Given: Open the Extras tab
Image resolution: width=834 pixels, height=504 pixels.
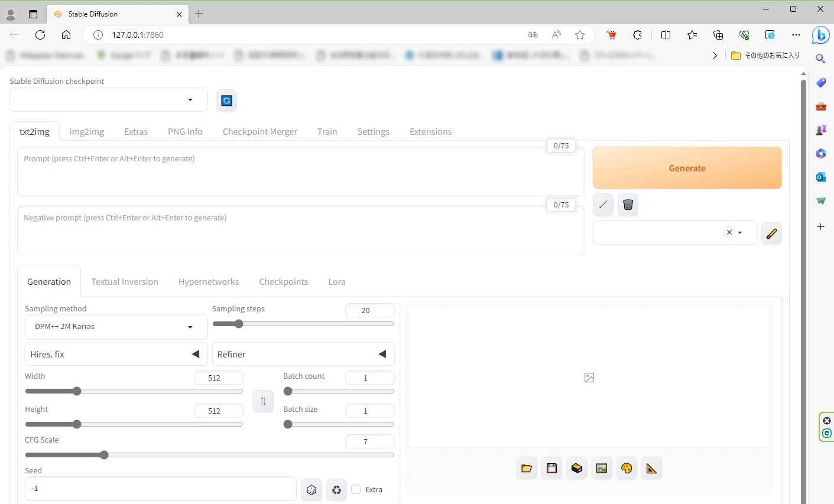Looking at the screenshot, I should (136, 132).
